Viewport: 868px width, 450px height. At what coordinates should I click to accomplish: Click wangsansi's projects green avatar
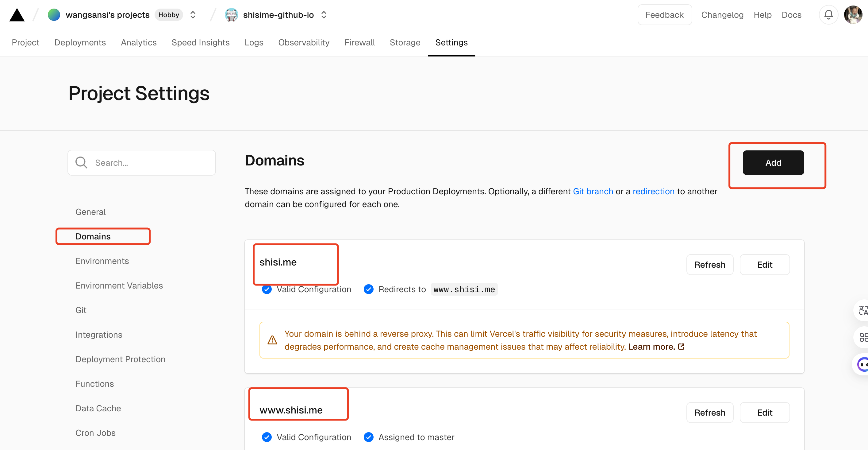click(54, 15)
